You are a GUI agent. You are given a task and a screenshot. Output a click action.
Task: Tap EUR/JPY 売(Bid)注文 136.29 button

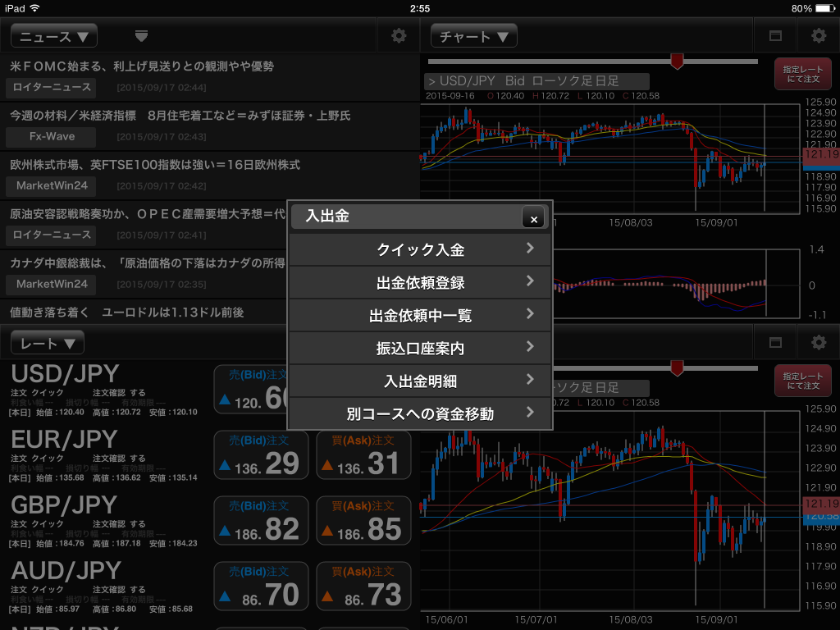[x=261, y=454]
